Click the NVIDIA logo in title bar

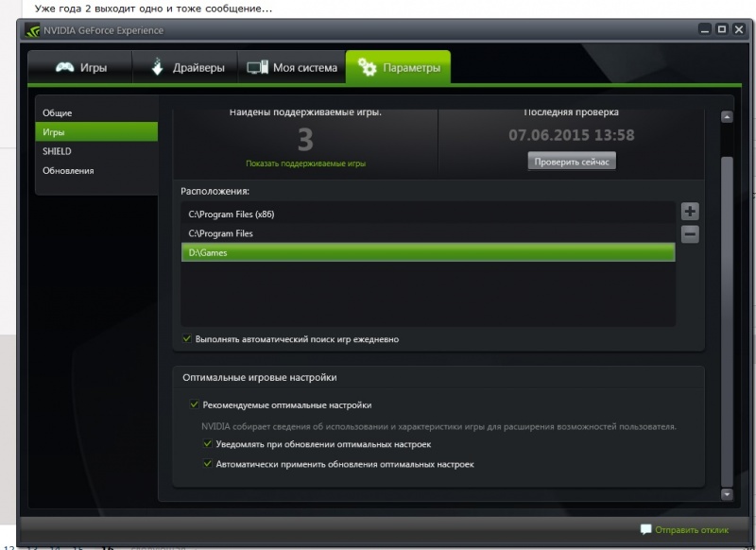tap(33, 30)
